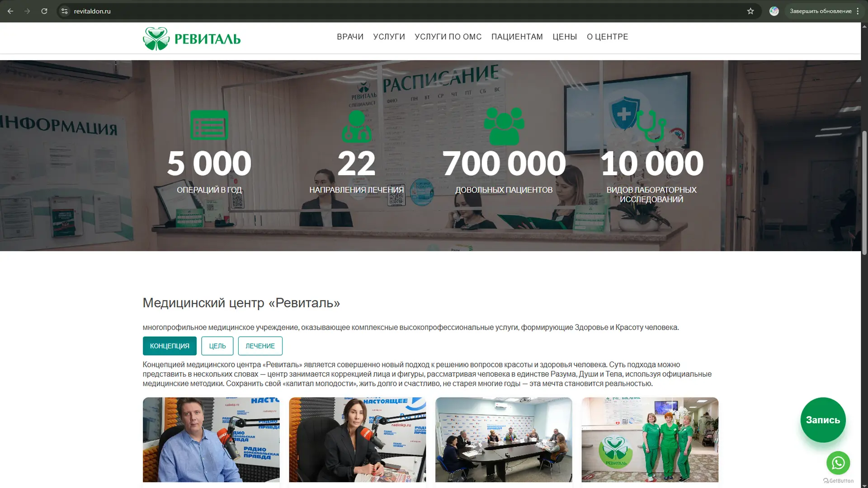Click the ВИДОВ ЛАБОРАТОРНЫХ ИССЛЕДОВАНИЙ label
The image size is (868, 488).
tap(651, 195)
